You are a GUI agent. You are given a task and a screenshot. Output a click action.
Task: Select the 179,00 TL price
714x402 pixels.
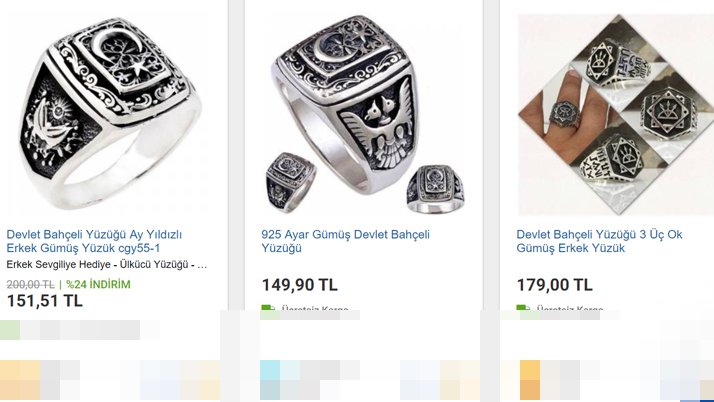[x=554, y=285]
